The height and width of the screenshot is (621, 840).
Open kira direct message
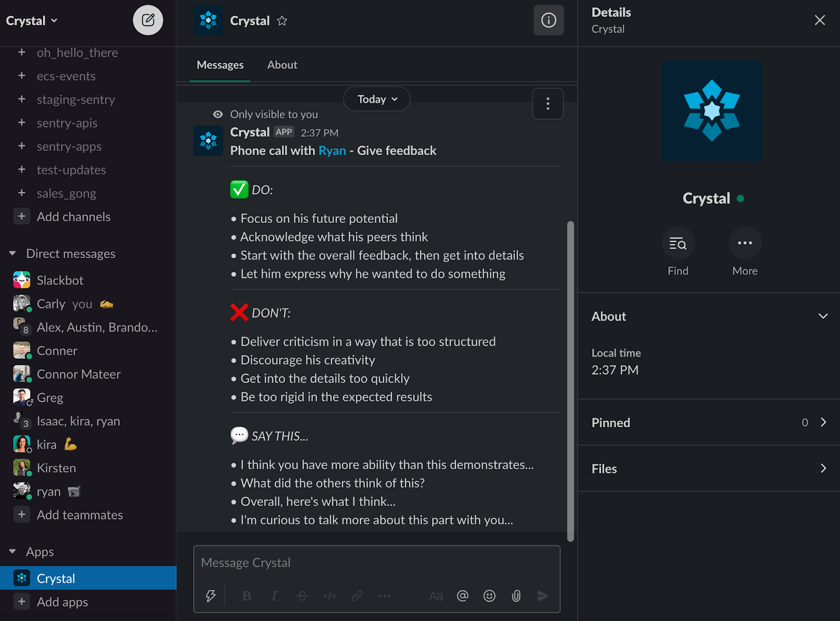[88, 444]
